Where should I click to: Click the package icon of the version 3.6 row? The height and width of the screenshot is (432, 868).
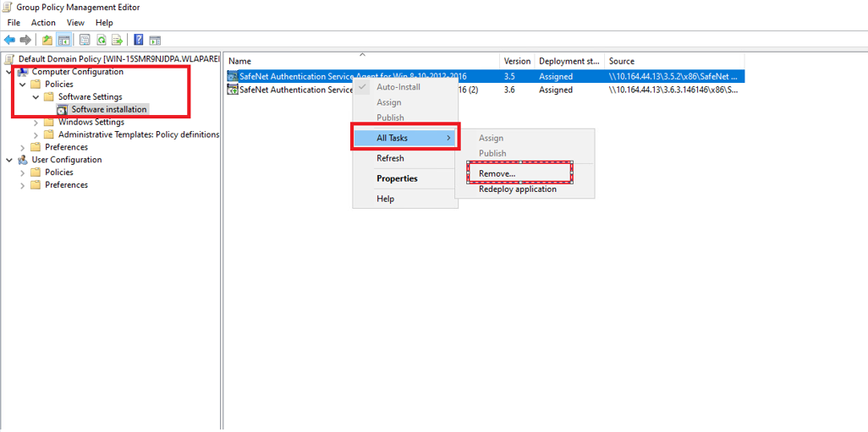click(x=233, y=90)
